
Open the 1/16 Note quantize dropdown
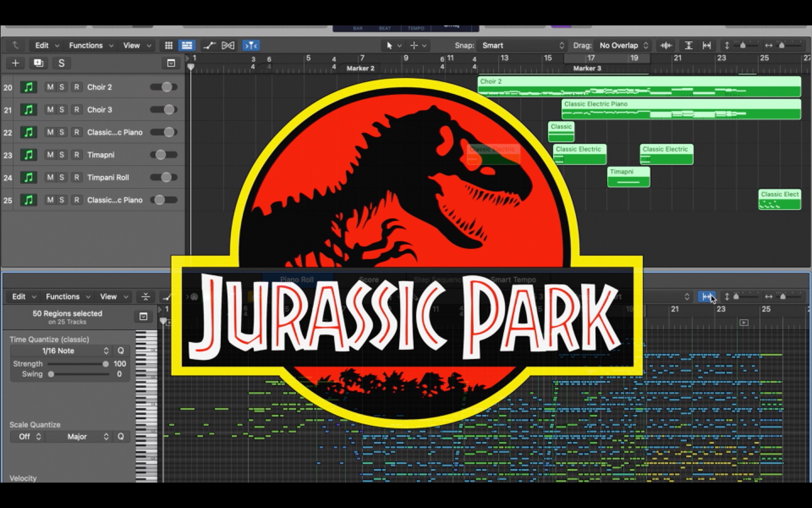click(61, 351)
